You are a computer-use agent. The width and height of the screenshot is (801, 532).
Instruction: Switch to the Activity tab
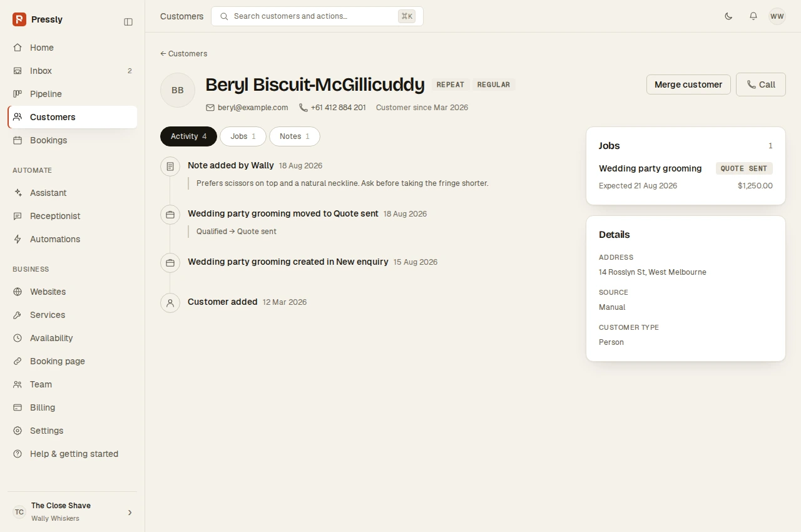(188, 136)
